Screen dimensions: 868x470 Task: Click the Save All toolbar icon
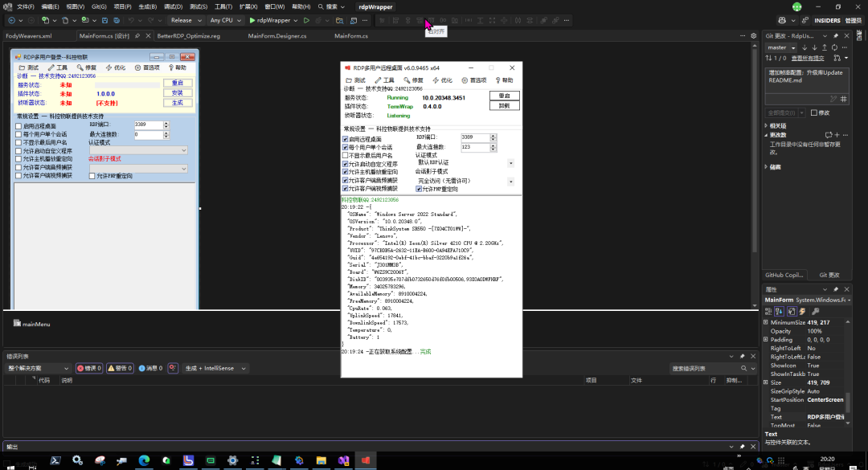coord(117,20)
